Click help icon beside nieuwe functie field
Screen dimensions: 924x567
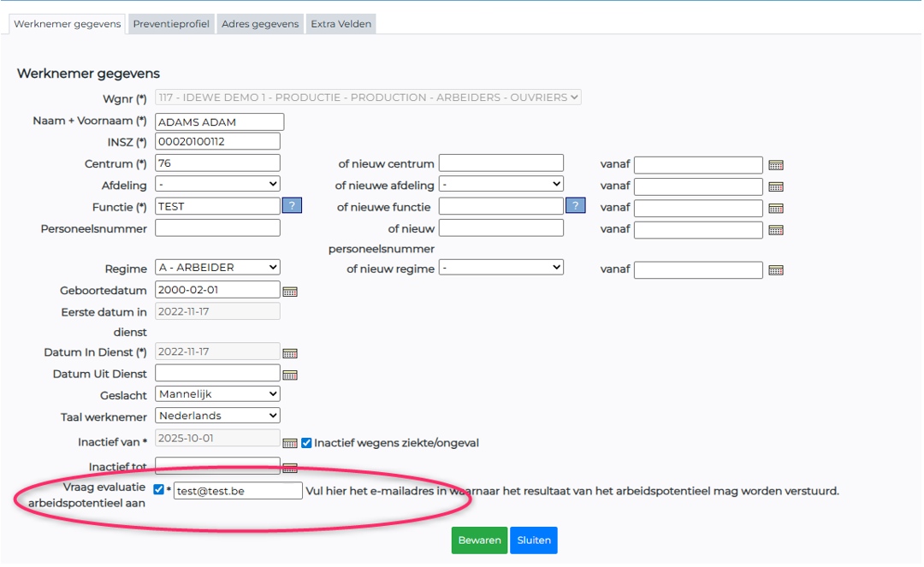(575, 206)
